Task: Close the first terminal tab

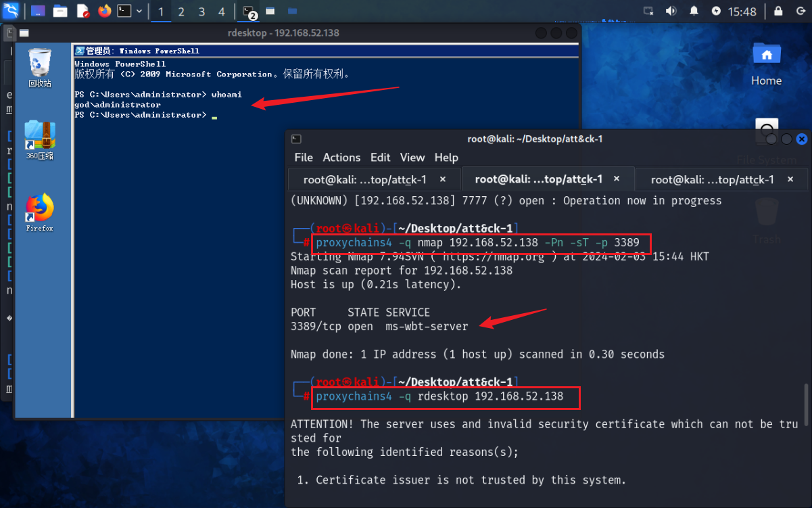Action: pyautogui.click(x=443, y=179)
